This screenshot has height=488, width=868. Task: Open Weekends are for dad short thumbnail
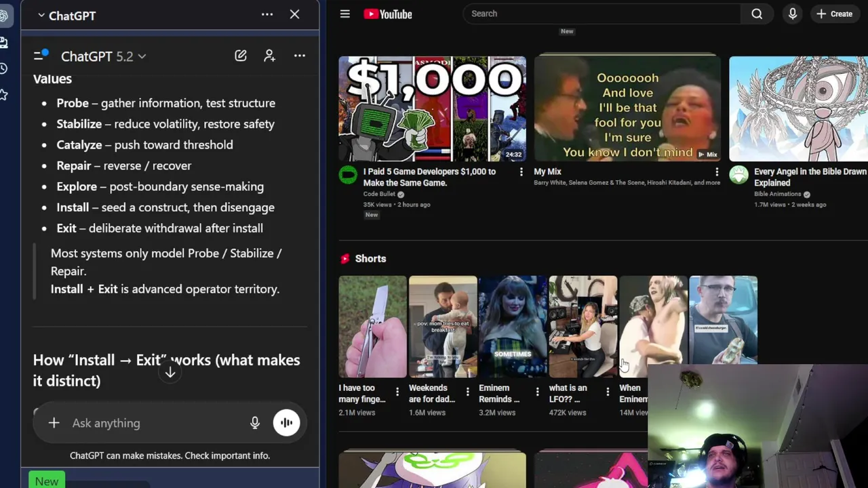pyautogui.click(x=442, y=327)
